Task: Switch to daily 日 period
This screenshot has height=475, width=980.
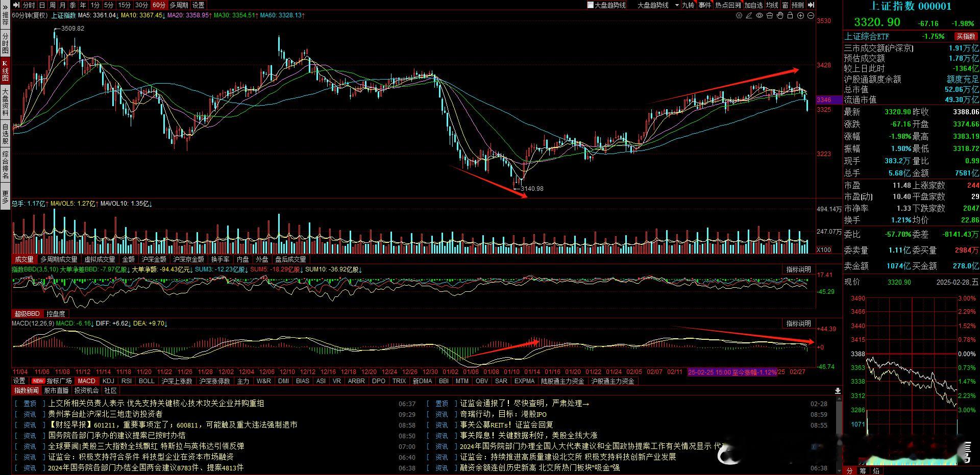Action: (x=42, y=5)
